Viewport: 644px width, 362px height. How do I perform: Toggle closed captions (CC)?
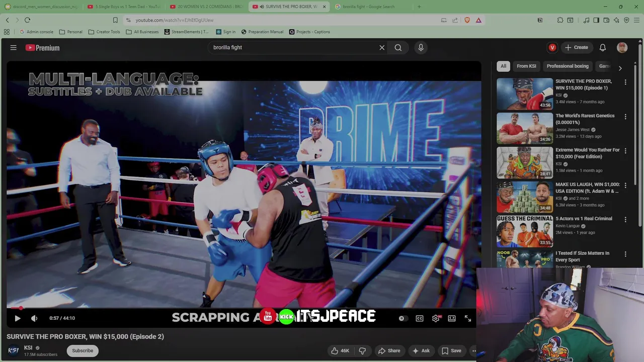point(420,318)
